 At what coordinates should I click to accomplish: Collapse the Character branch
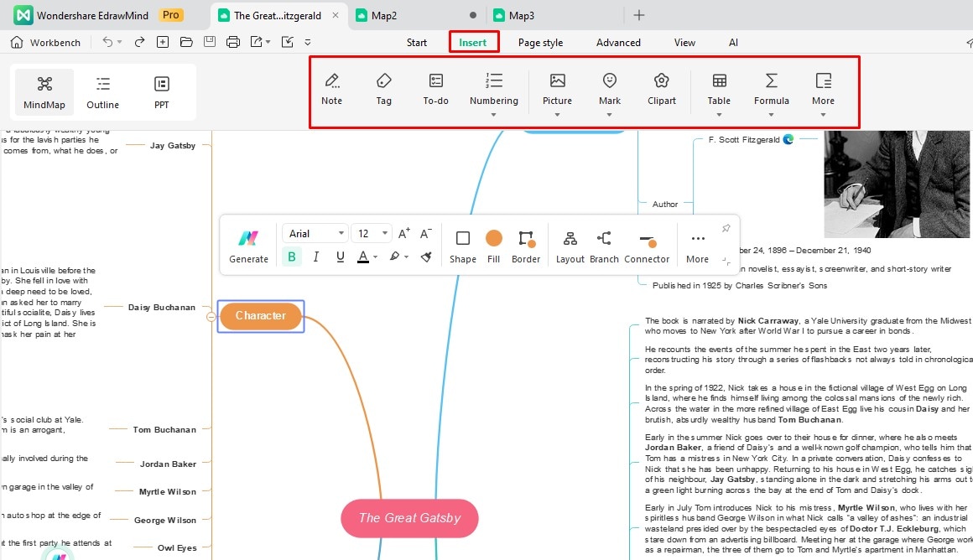point(211,317)
